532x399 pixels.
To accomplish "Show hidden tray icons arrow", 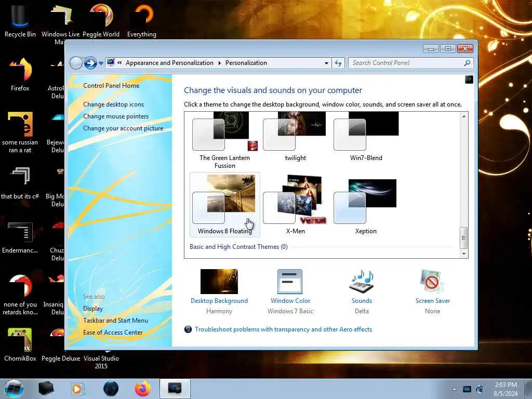I will (x=454, y=389).
